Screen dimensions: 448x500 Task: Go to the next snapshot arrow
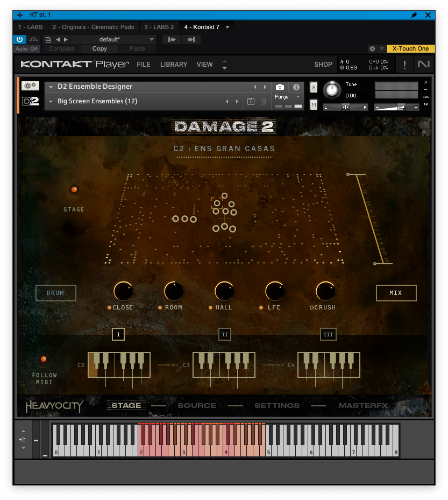[x=237, y=101]
